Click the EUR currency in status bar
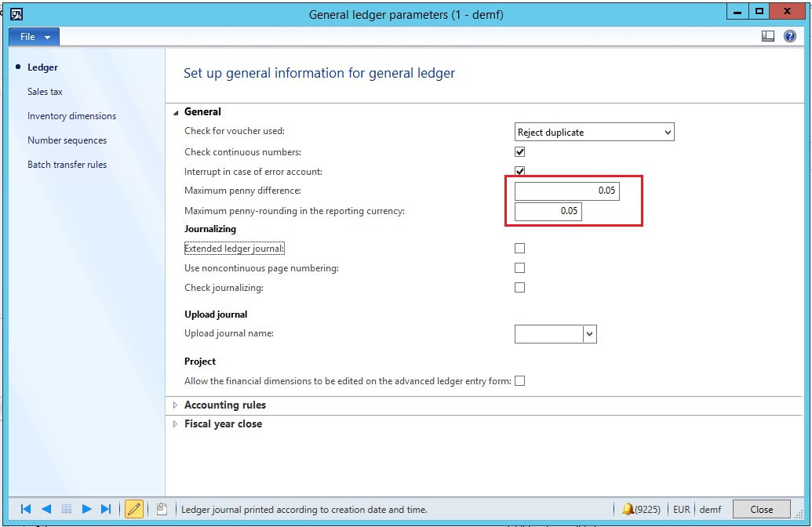The height and width of the screenshot is (527, 812). (682, 509)
